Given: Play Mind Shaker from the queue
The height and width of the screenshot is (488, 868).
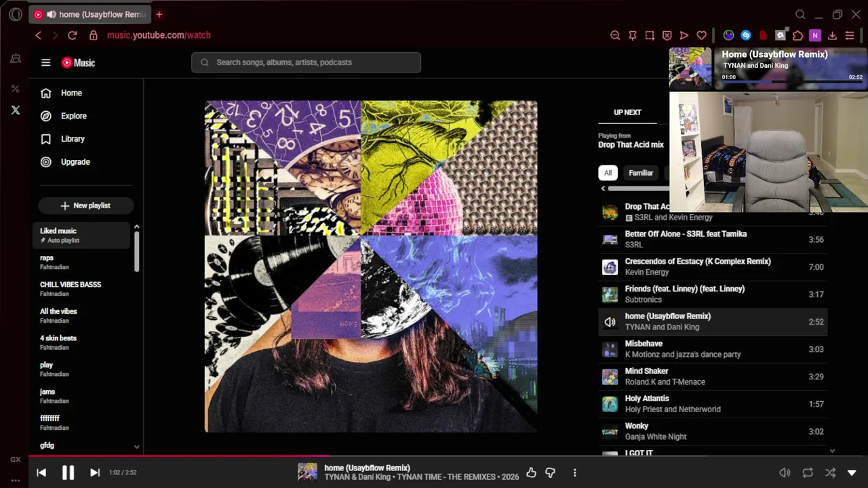Looking at the screenshot, I should coord(713,377).
